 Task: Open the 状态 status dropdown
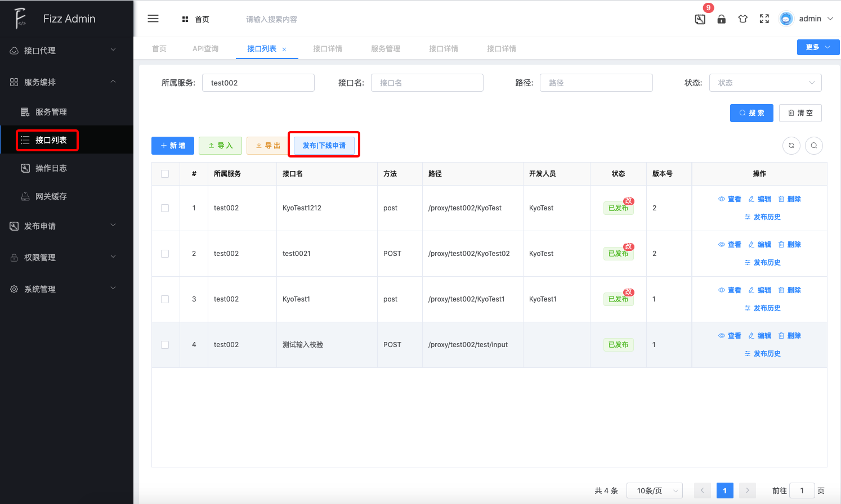pos(765,83)
